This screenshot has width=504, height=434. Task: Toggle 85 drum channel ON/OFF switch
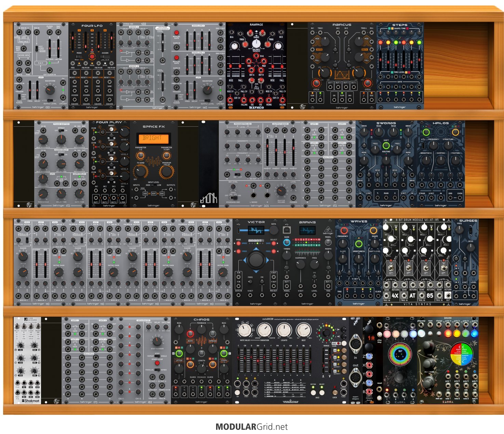point(426,268)
